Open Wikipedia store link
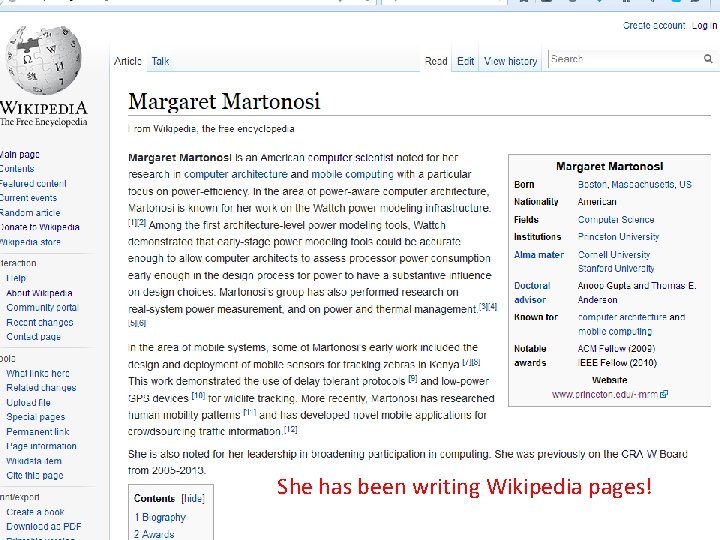The height and width of the screenshot is (540, 720). (30, 242)
